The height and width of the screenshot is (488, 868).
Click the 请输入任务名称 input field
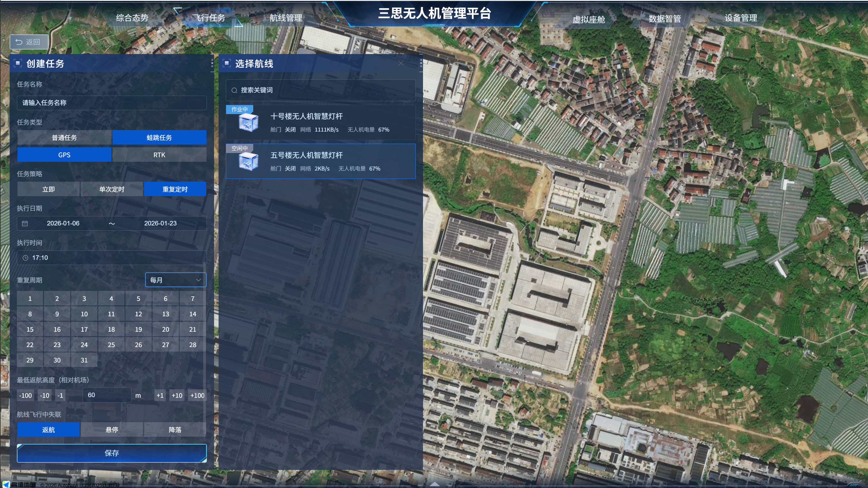[x=112, y=103]
